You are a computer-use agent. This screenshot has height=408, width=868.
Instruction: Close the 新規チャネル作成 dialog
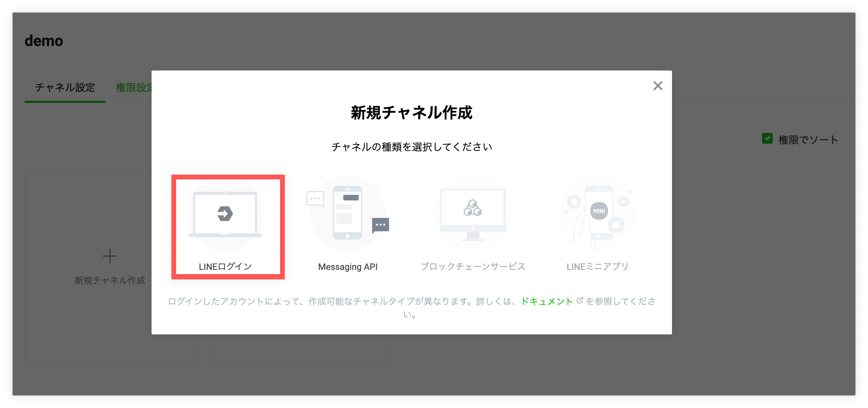(658, 86)
